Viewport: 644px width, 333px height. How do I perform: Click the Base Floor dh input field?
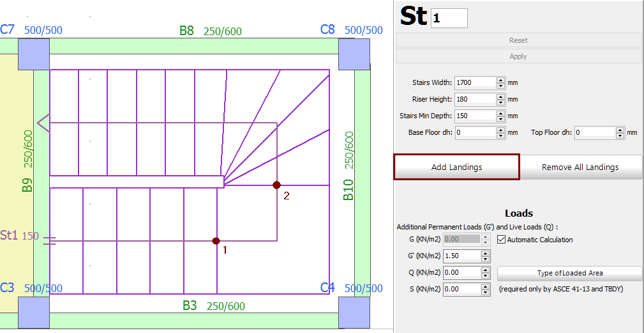pyautogui.click(x=474, y=133)
